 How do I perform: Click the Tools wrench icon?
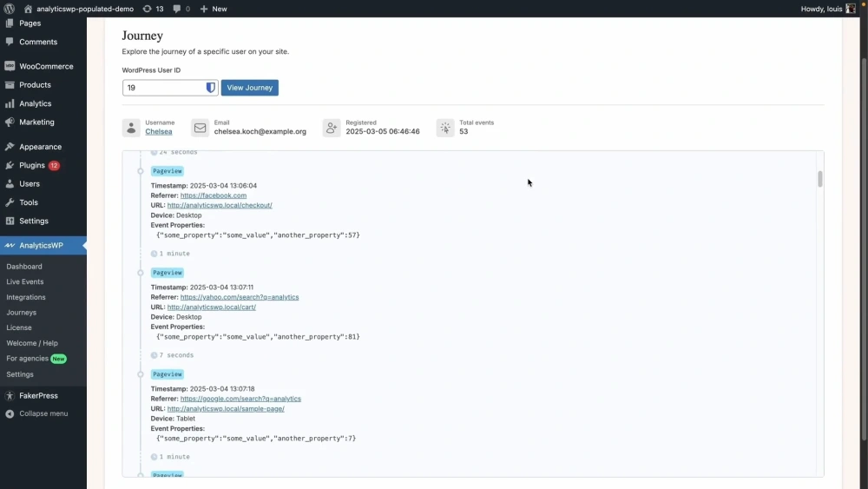[x=10, y=202]
